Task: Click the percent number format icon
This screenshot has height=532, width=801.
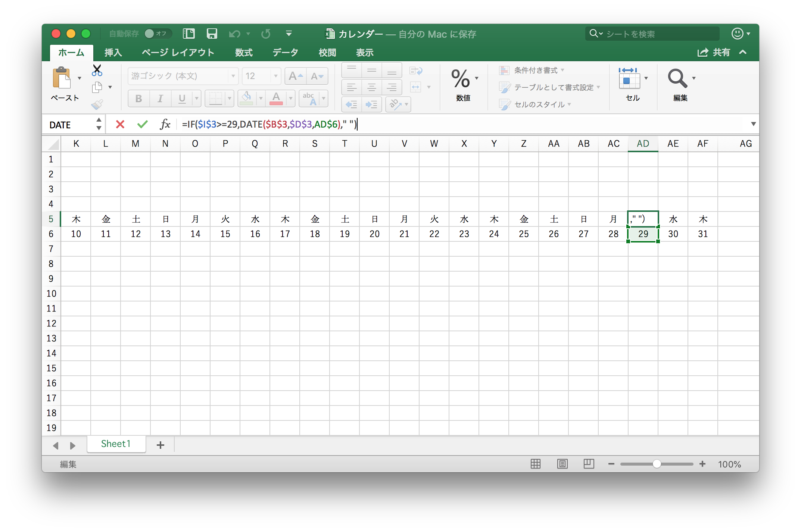Action: coord(460,78)
